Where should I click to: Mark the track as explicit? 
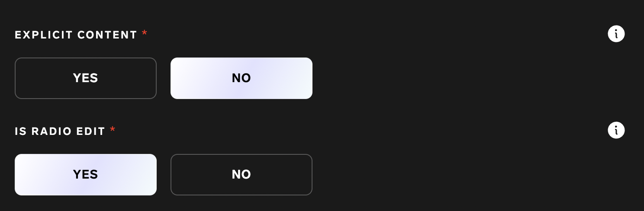86,78
